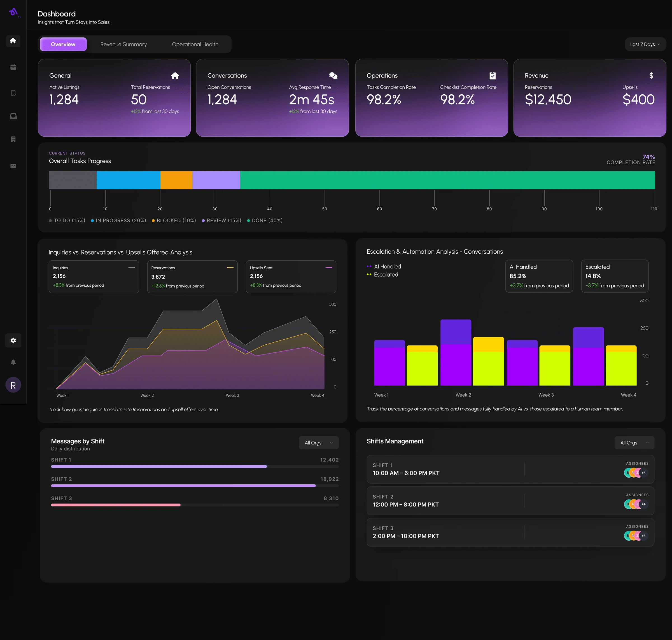Click the dollar icon on Revenue card
Viewport: 672px width, 640px height.
tap(651, 76)
